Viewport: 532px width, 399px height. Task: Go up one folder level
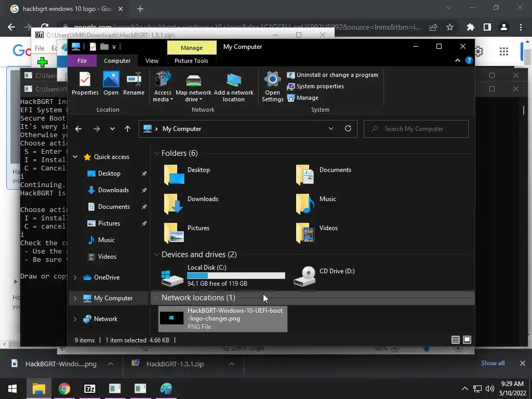(128, 129)
